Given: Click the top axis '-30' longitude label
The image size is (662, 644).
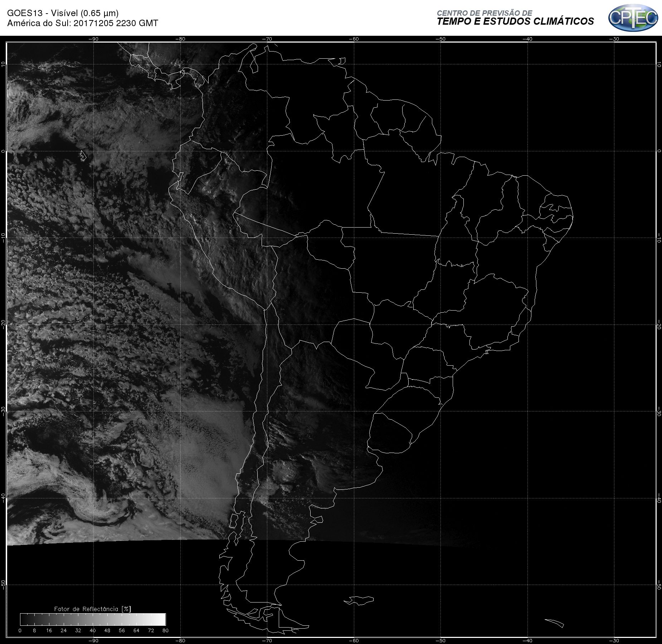Looking at the screenshot, I should point(614,39).
